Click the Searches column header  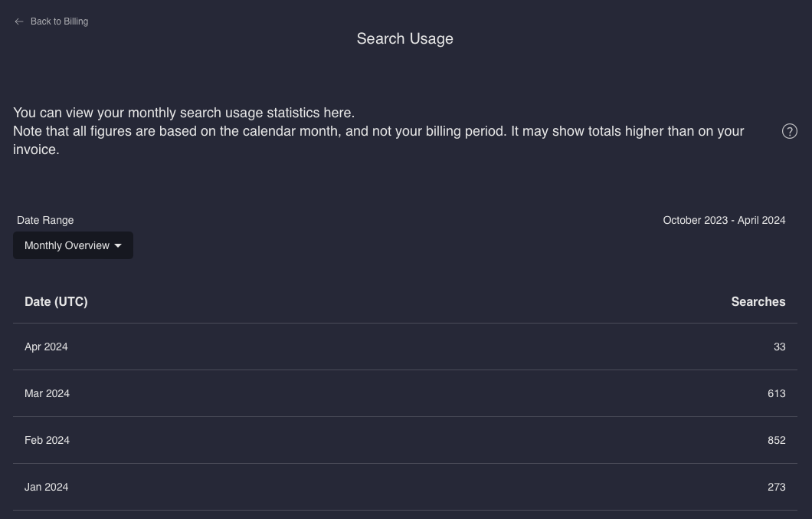tap(758, 301)
